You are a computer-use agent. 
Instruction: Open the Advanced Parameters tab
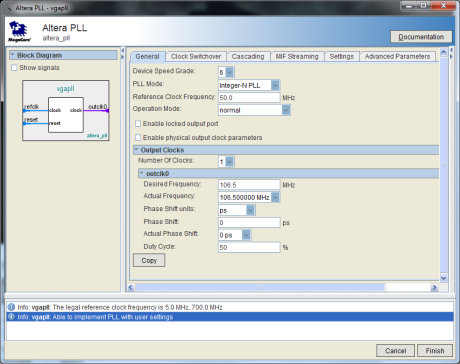(x=397, y=56)
